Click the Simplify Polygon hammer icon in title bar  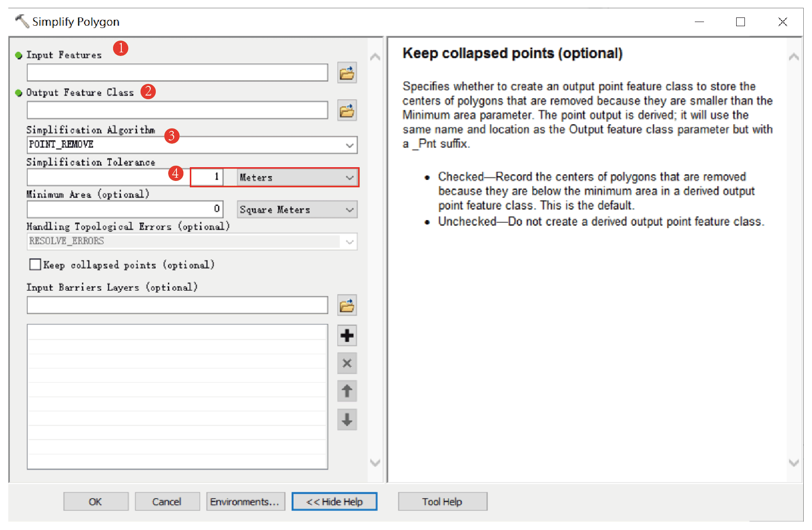[x=22, y=21]
